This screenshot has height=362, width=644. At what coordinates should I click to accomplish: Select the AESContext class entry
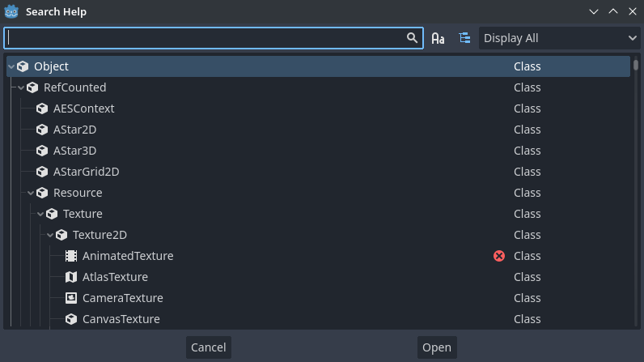click(83, 109)
